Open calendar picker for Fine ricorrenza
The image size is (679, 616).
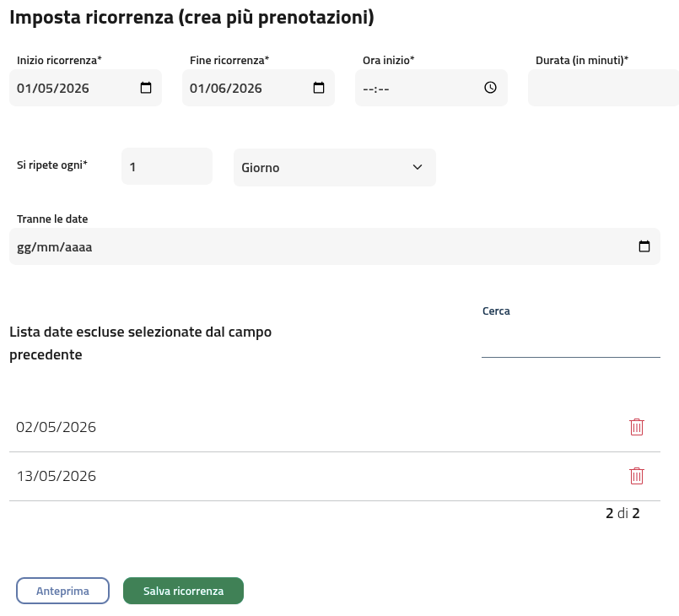pos(319,88)
